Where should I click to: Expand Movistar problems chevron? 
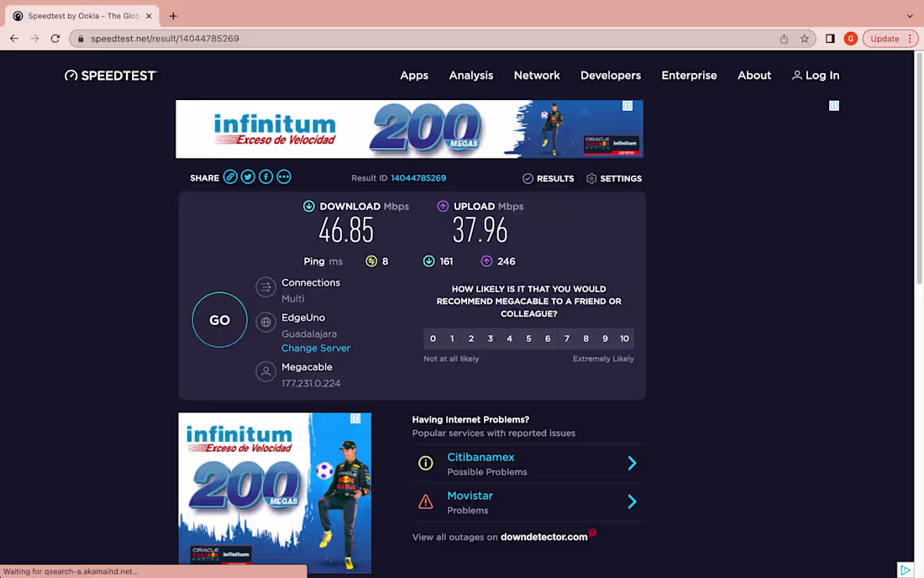(633, 502)
